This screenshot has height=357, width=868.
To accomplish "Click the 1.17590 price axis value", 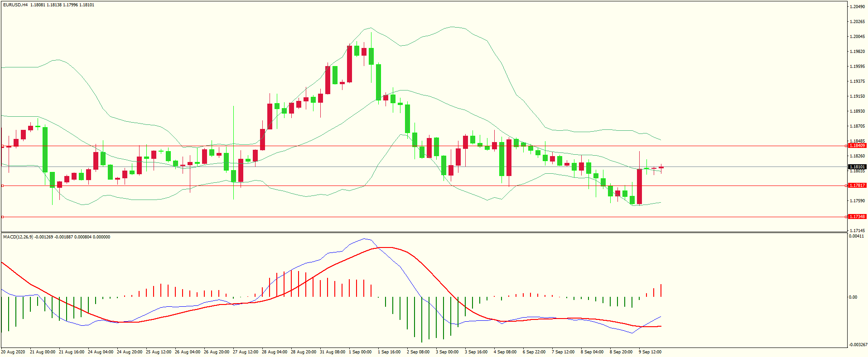I will [858, 201].
